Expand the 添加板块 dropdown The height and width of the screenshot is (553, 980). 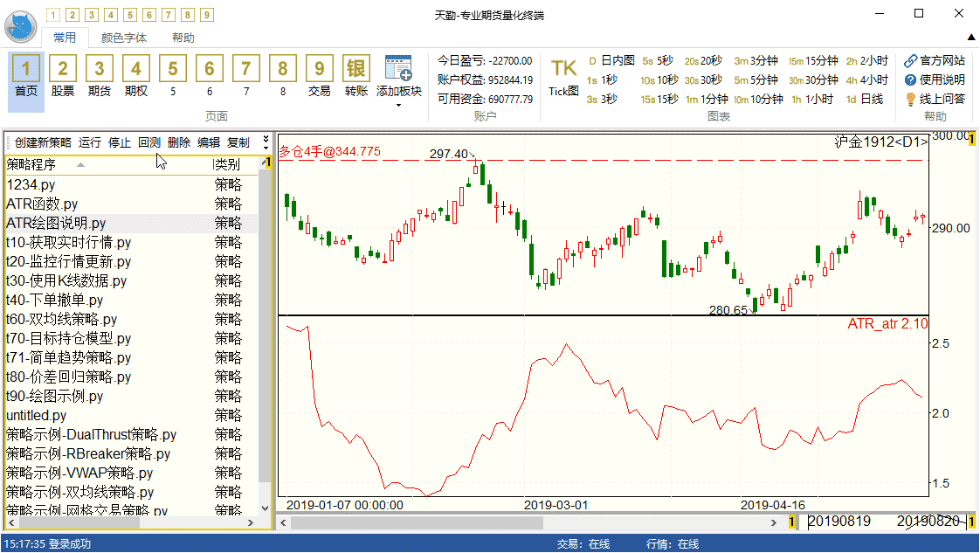[x=399, y=105]
